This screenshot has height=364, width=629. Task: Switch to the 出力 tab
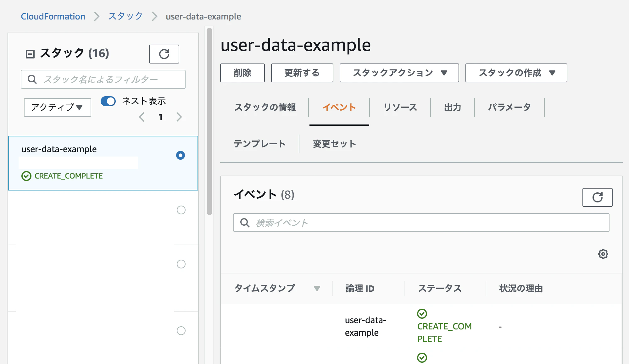[x=453, y=108]
